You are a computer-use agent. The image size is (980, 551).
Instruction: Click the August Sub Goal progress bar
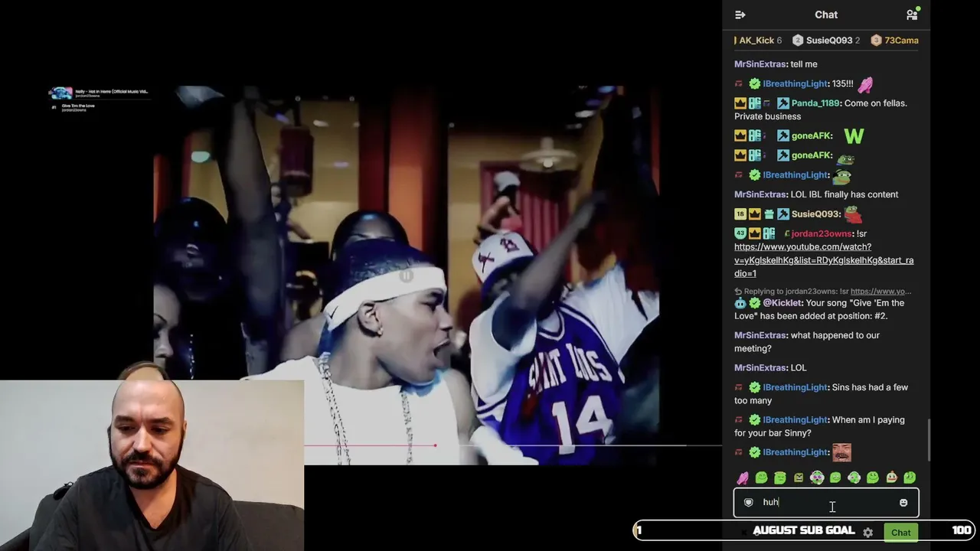point(804,530)
